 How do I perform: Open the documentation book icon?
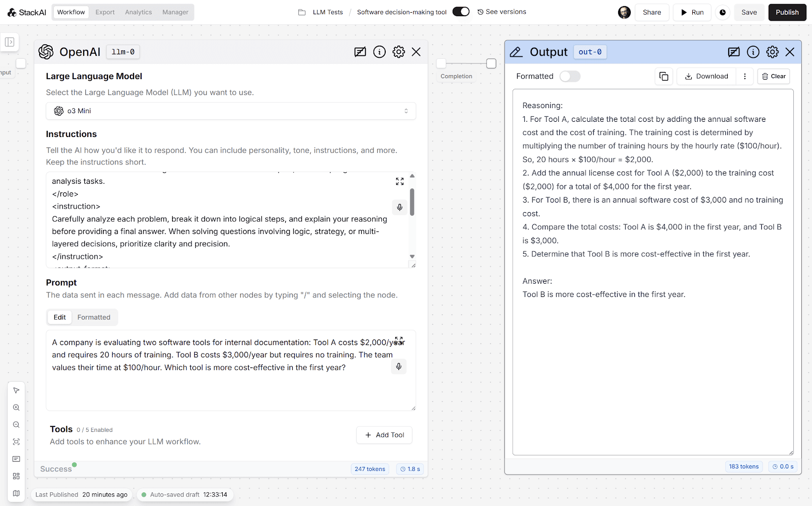tap(16, 493)
